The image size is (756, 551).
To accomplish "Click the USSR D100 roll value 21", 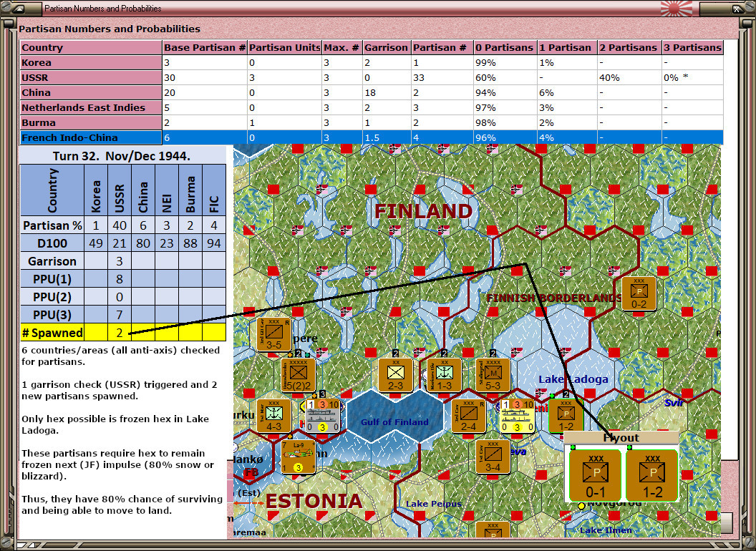I will 119,243.
